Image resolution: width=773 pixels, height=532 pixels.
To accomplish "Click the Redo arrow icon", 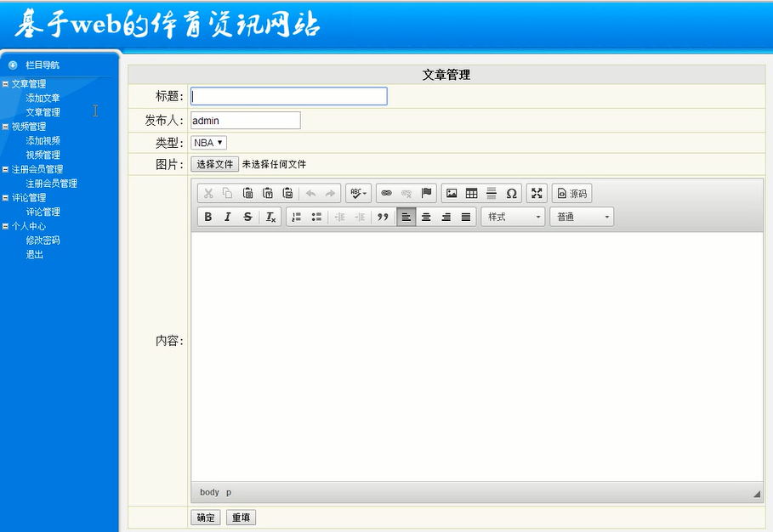I will (330, 193).
